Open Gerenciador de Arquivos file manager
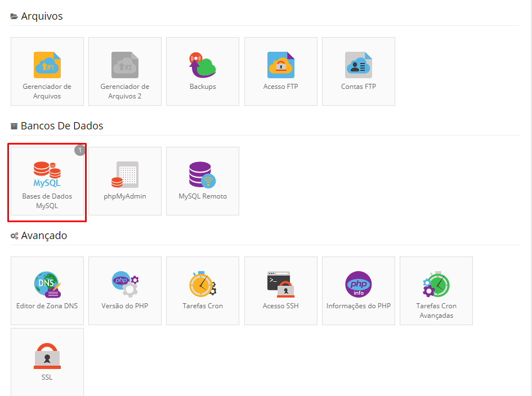This screenshot has height=396, width=532. pyautogui.click(x=47, y=71)
